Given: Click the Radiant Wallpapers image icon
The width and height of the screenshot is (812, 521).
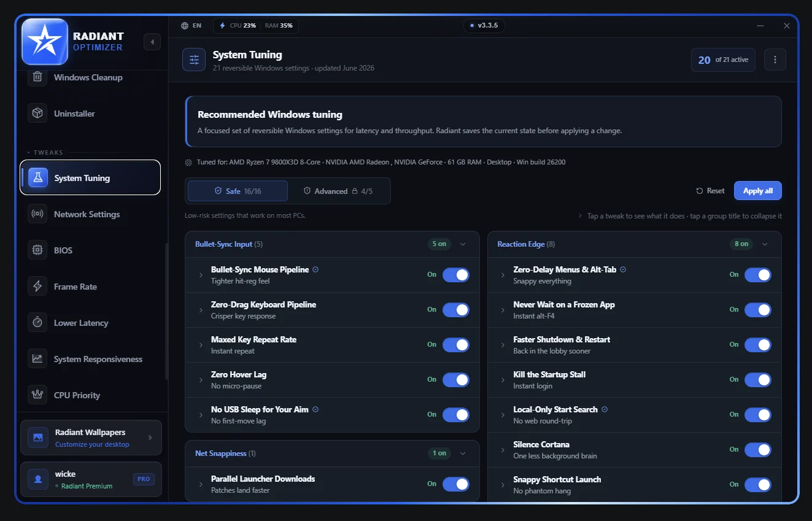Looking at the screenshot, I should (x=38, y=438).
